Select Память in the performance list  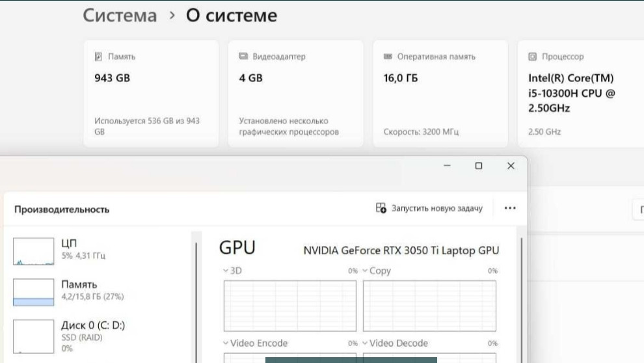tap(99, 291)
